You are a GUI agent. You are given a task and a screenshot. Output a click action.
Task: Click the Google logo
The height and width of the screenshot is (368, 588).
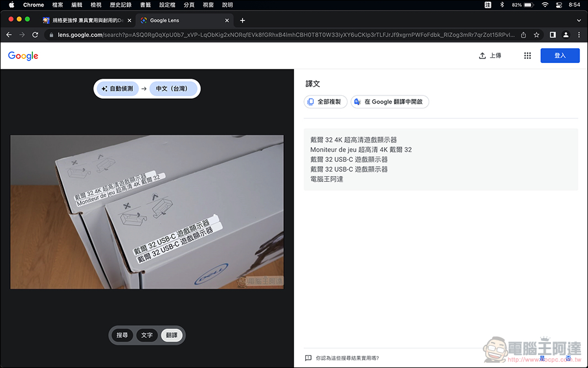point(24,56)
